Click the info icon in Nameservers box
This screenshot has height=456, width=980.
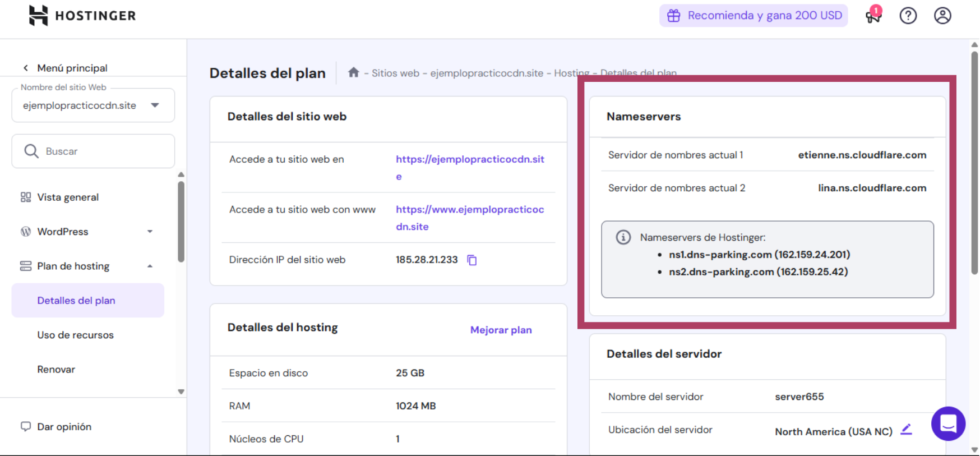(x=623, y=237)
